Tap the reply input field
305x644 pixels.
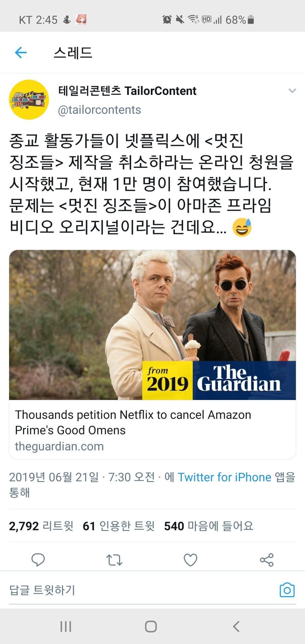click(136, 590)
